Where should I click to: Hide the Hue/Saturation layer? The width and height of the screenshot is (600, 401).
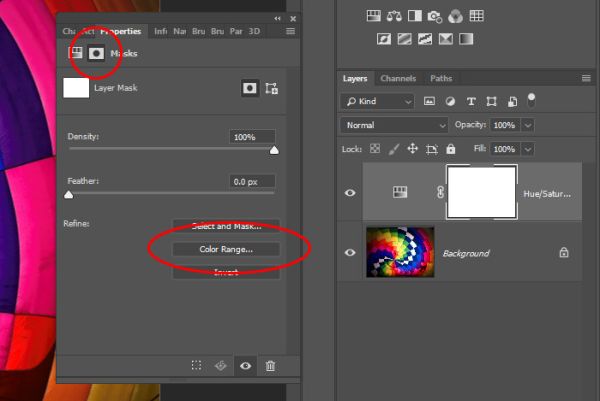(350, 193)
